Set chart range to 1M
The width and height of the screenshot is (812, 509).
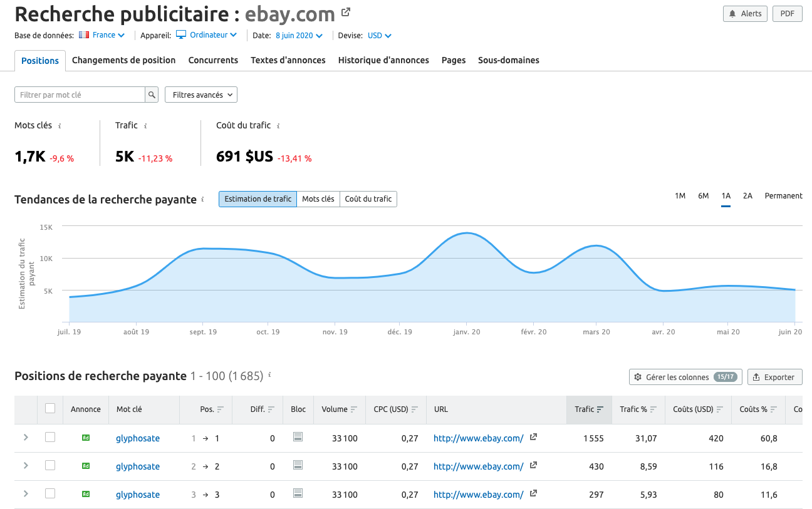[680, 196]
